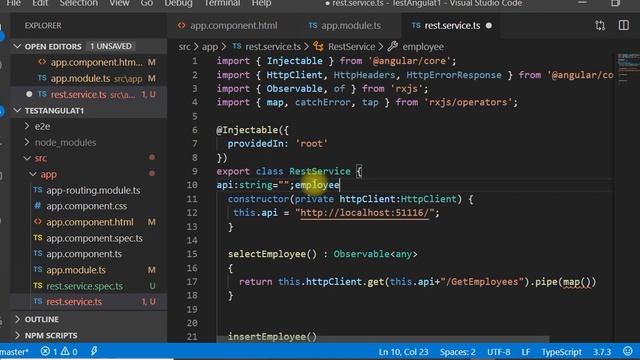Click the html file icon on app.component.html tab
The image size is (640, 360).
(181, 25)
